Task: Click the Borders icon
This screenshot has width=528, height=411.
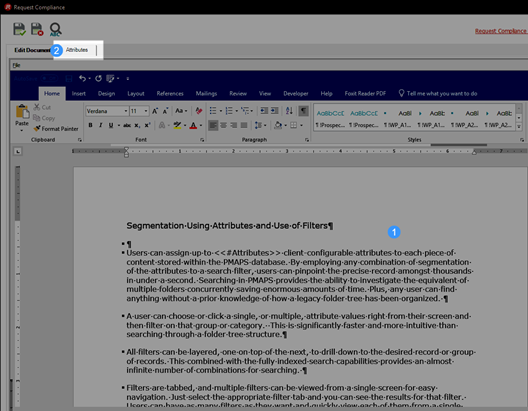Action: pyautogui.click(x=294, y=125)
